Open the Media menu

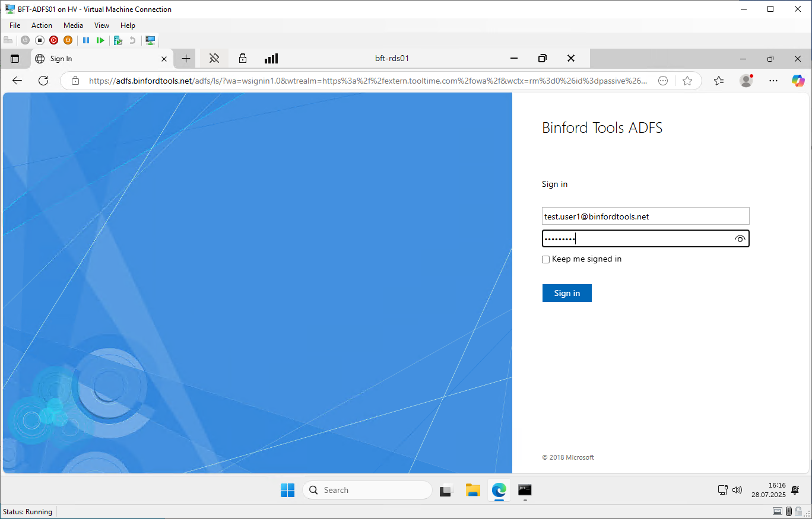pos(74,26)
